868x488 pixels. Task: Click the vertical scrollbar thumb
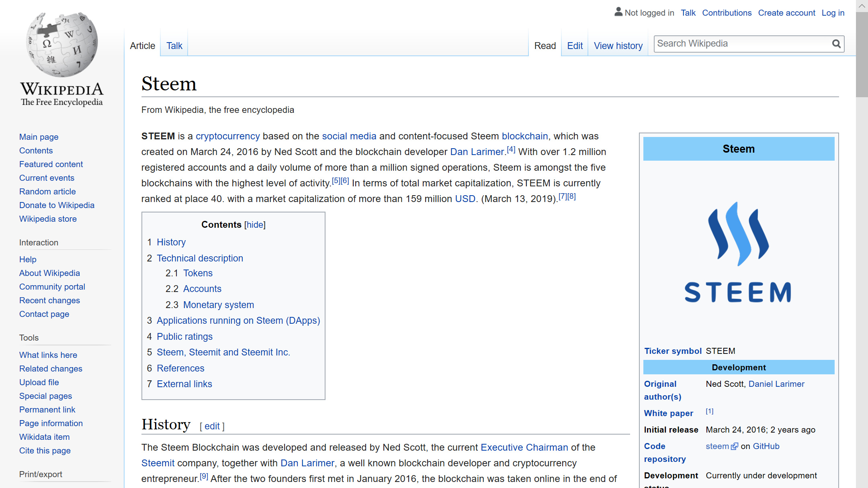click(x=862, y=54)
